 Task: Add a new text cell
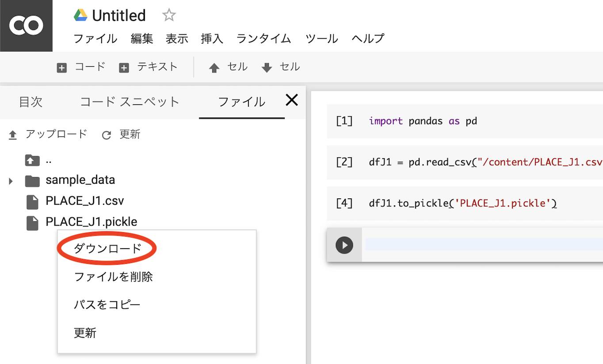(x=149, y=67)
